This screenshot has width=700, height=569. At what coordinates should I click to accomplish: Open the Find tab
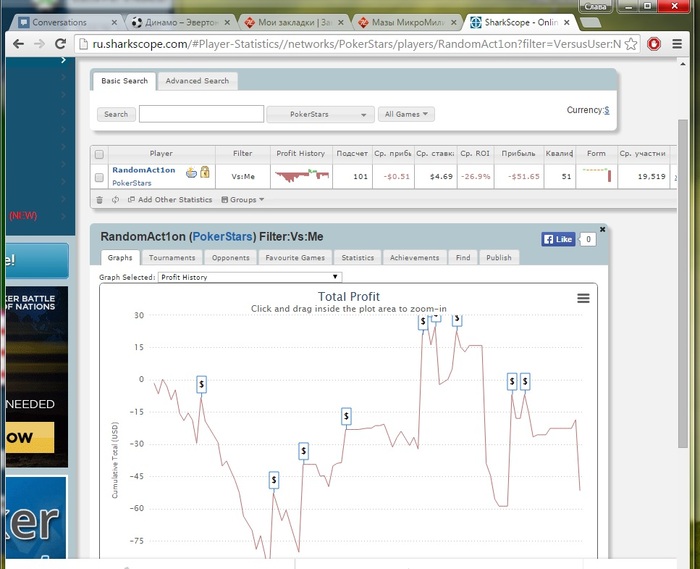click(463, 258)
